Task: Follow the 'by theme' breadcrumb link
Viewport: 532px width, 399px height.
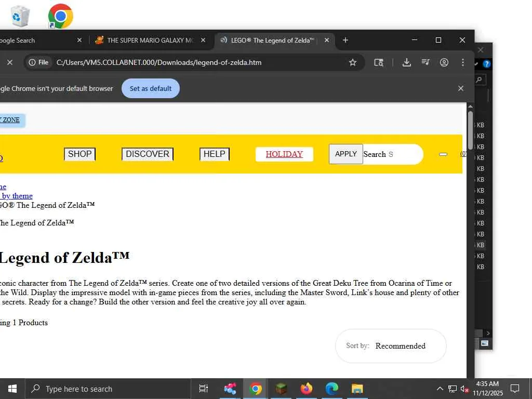Action: [17, 196]
